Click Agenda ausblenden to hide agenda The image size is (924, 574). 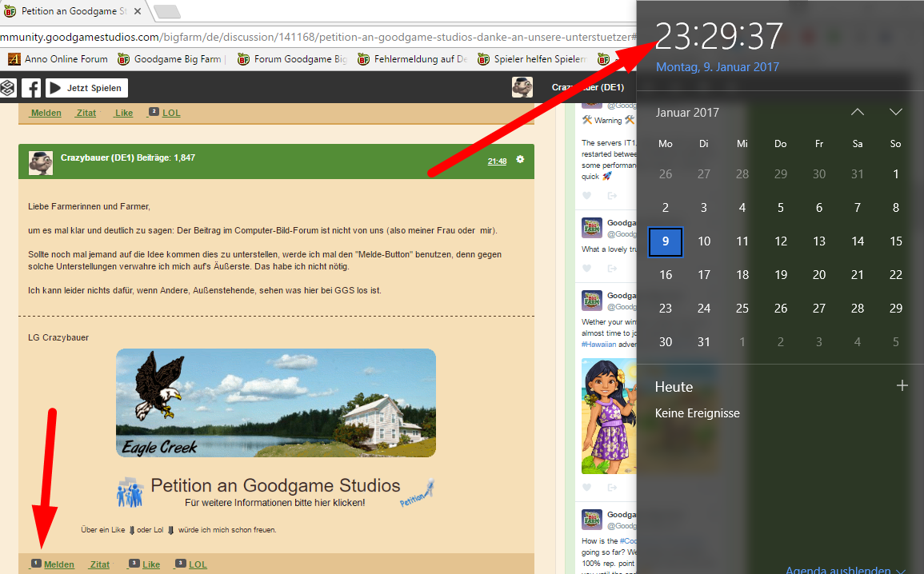pyautogui.click(x=845, y=569)
